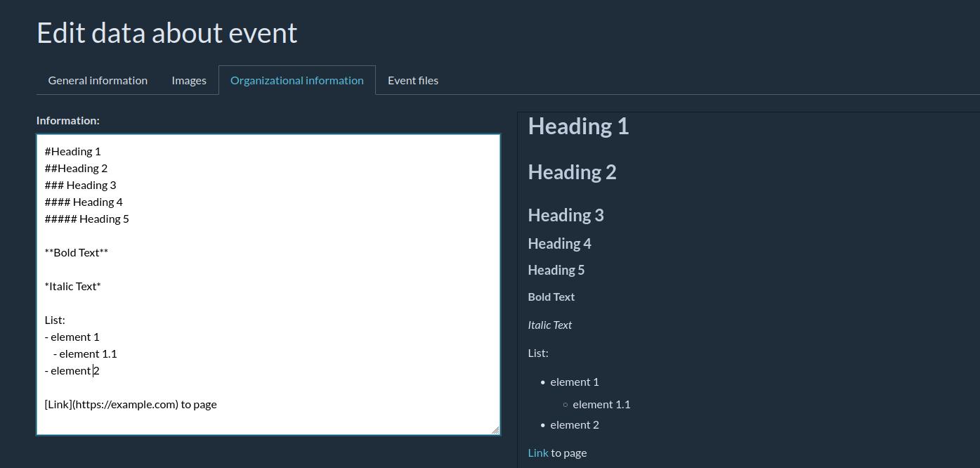Click the indented "- element 1.1" editor line
Viewport: 980px width, 468px height.
[85, 353]
